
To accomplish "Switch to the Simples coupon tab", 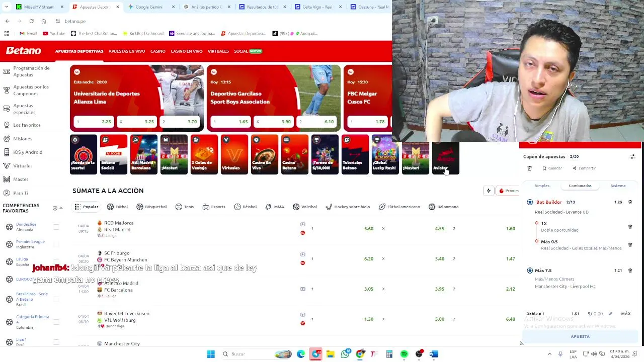I will click(542, 186).
